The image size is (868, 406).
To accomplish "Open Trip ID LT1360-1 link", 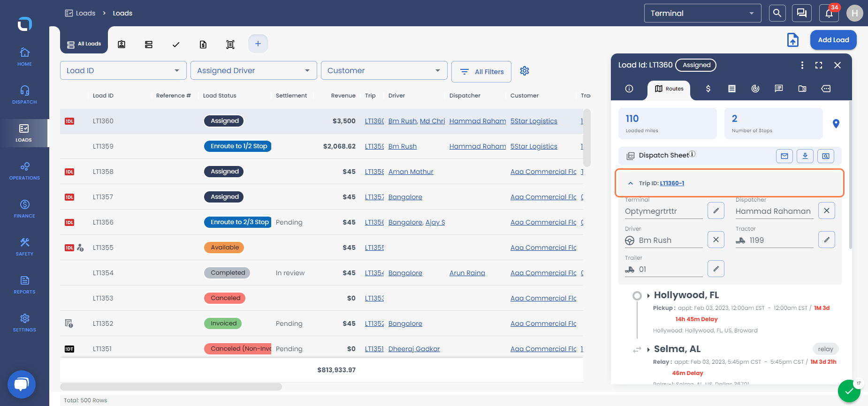I will (672, 183).
